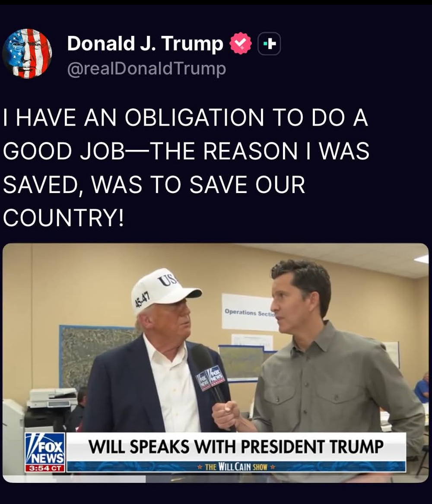Screen dimensions: 432x504
Task: Click The Will Cain Show banner
Action: click(236, 467)
